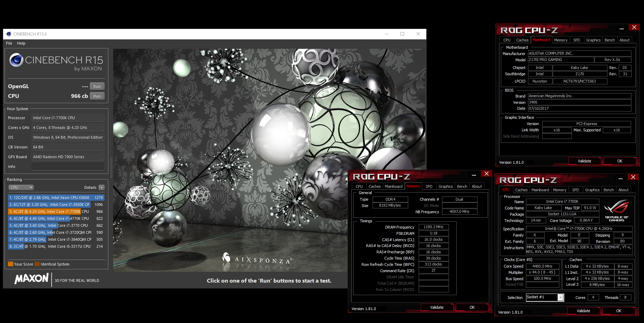
Task: Click the orange Your Score legend swatch
Action: [x=10, y=264]
